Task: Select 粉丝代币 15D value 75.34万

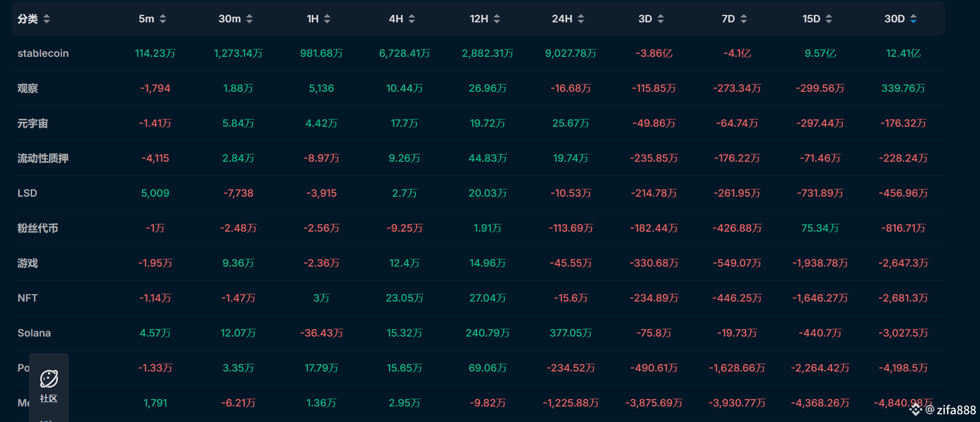Action: (x=820, y=228)
